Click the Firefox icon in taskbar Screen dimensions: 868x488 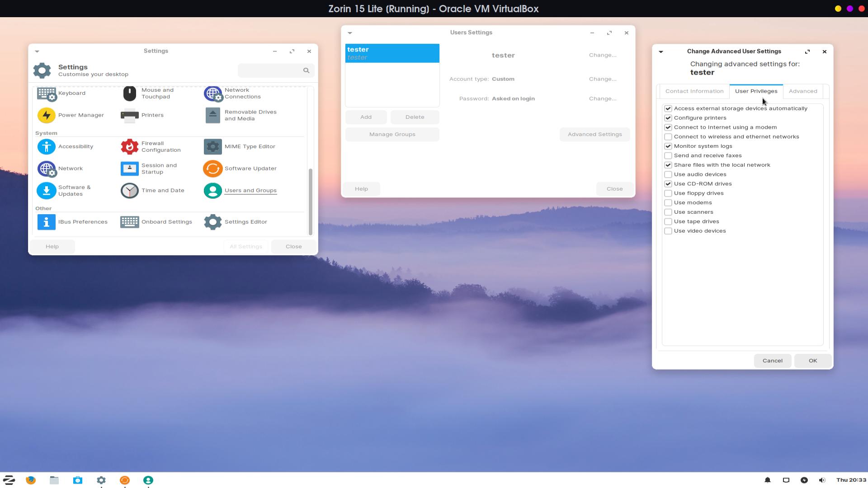(x=31, y=480)
